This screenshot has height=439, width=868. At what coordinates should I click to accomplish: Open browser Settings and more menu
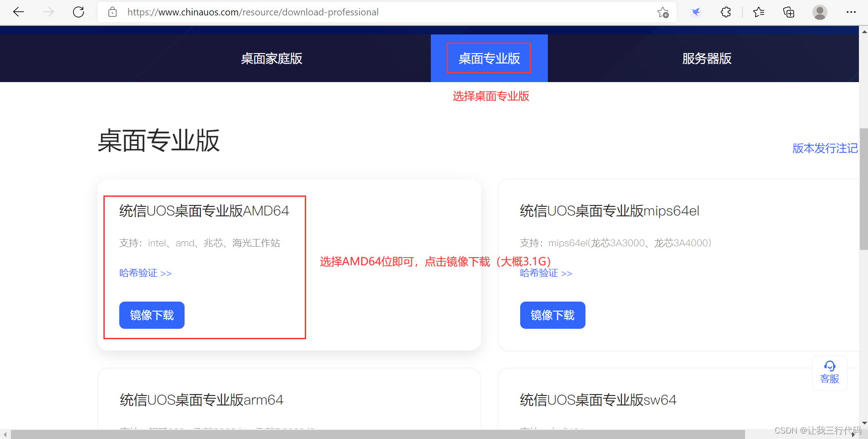click(x=851, y=12)
